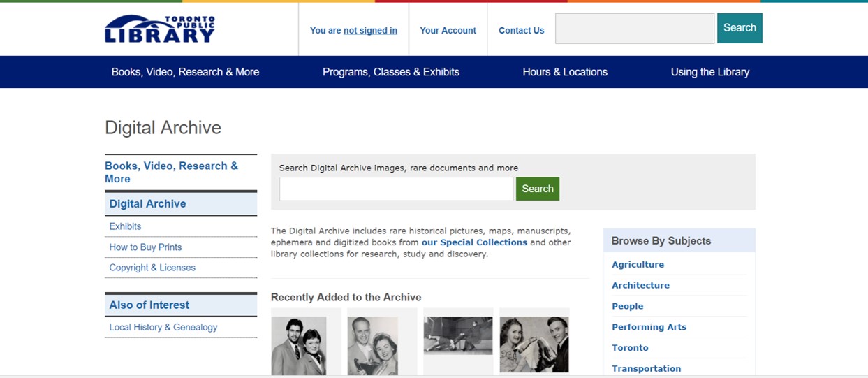Open Your Account link
Viewport: 868px width, 378px height.
448,31
